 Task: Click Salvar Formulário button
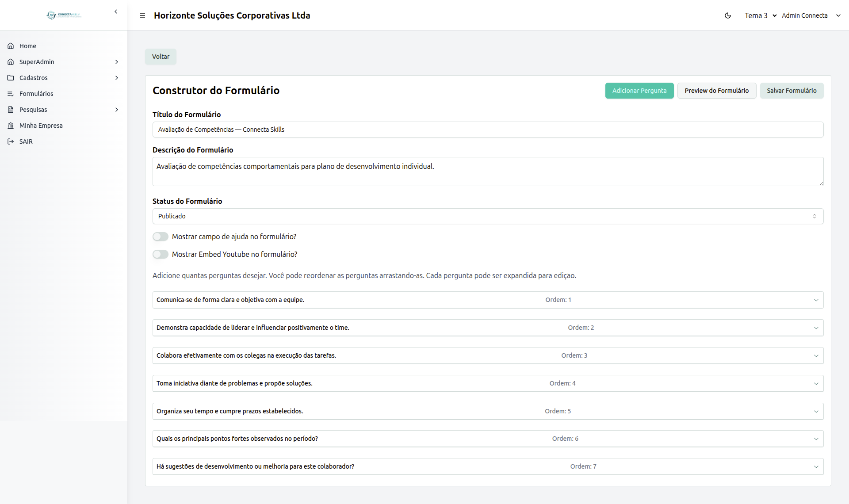coord(792,91)
